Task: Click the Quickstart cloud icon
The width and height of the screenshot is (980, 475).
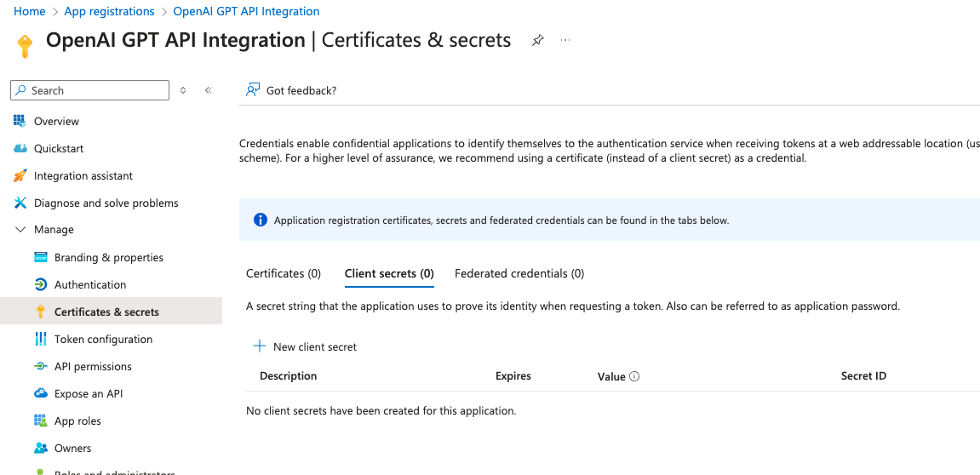Action: pos(20,148)
